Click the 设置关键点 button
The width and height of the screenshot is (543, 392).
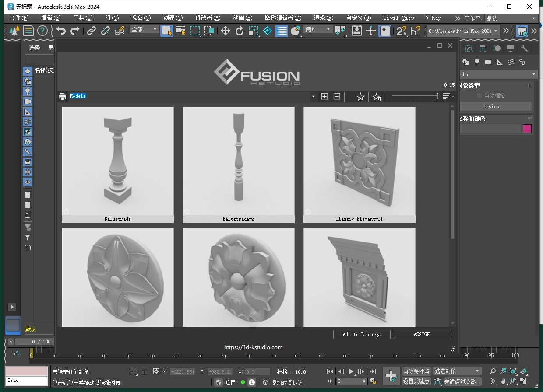(x=416, y=381)
